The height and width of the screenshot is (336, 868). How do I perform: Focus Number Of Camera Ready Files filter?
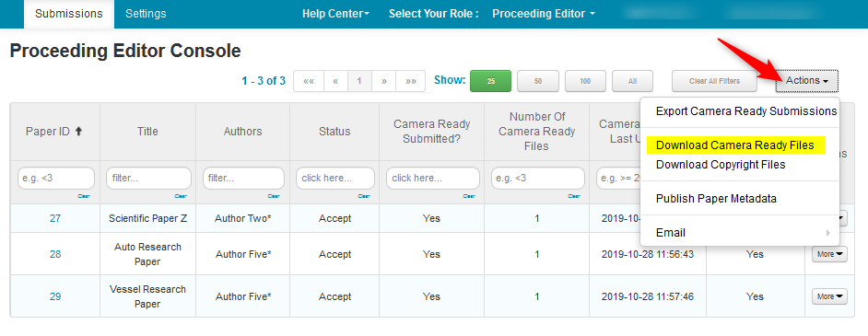pos(538,179)
